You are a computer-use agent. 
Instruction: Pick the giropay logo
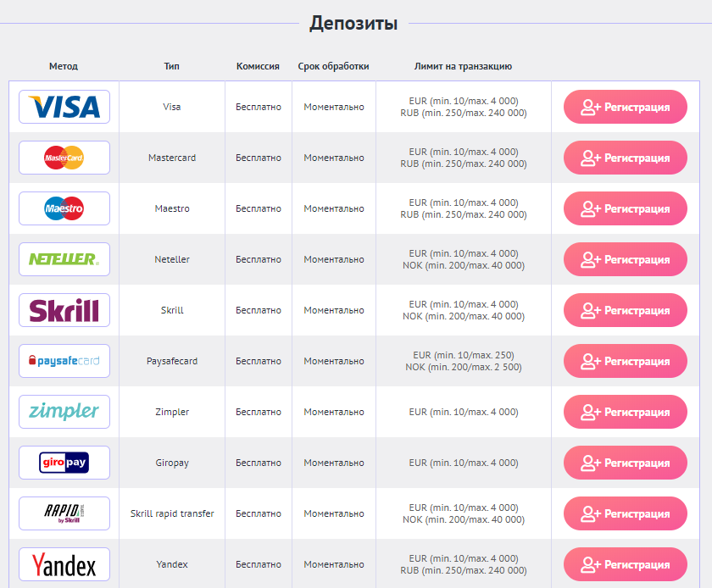point(64,463)
